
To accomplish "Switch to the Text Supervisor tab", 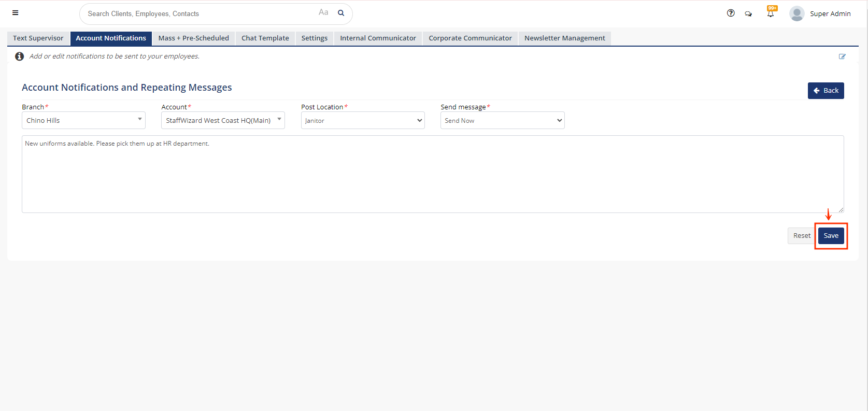I will (x=38, y=38).
